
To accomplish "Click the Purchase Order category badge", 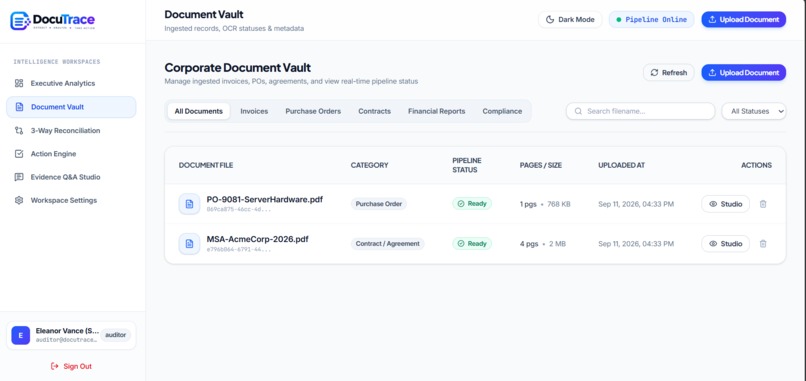I will tap(379, 204).
